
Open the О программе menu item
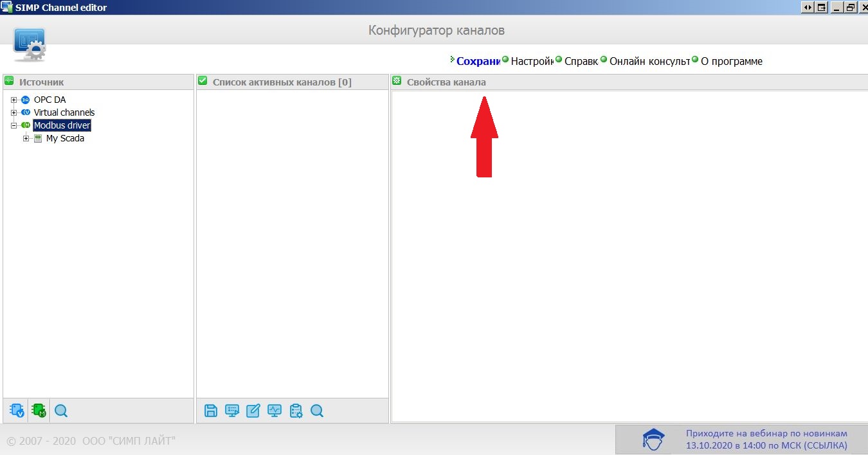coord(732,62)
